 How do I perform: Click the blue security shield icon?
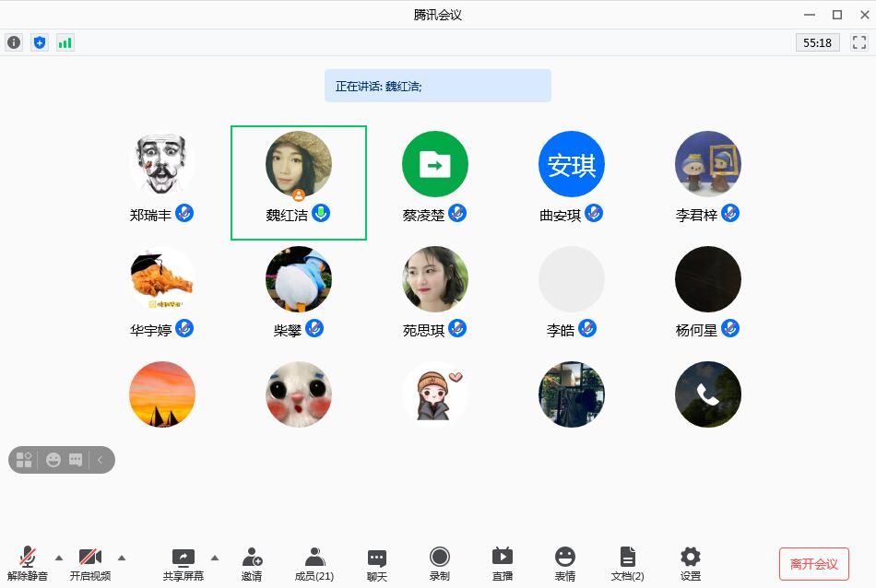pos(39,42)
